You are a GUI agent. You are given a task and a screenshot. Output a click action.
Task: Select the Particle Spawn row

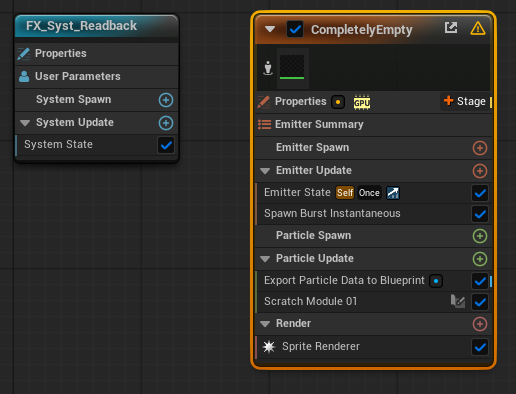pyautogui.click(x=373, y=236)
